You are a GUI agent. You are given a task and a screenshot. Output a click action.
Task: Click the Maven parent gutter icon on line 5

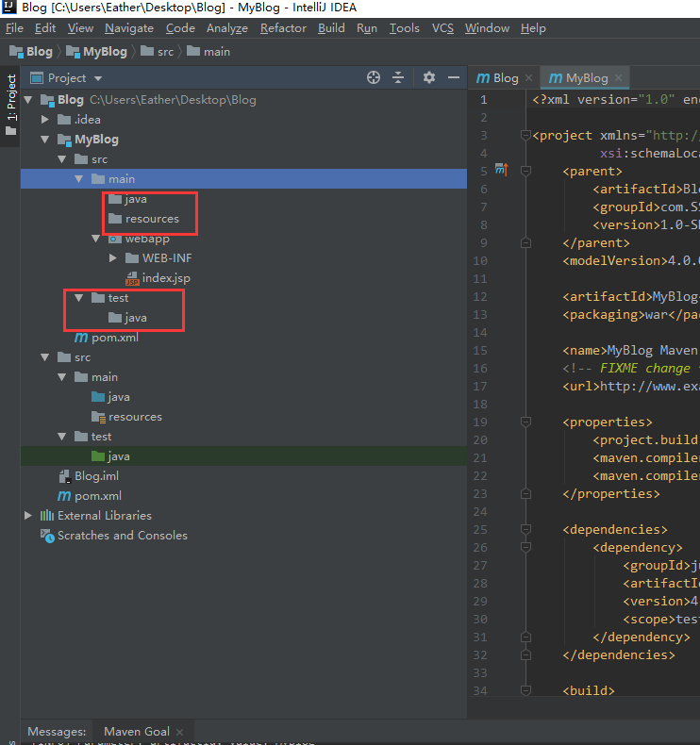coord(501,169)
